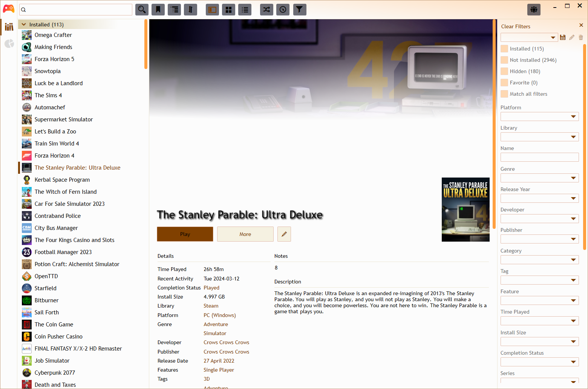Open the Tag filter dropdown
The width and height of the screenshot is (588, 389).
coord(539,280)
